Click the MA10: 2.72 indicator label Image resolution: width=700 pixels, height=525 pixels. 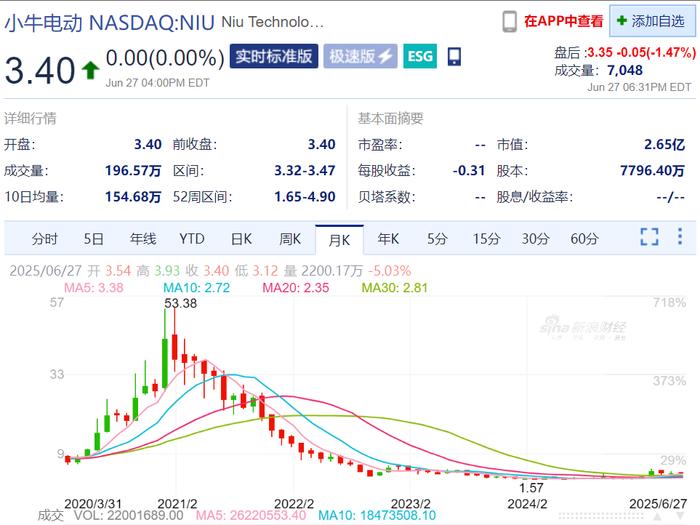pos(196,288)
